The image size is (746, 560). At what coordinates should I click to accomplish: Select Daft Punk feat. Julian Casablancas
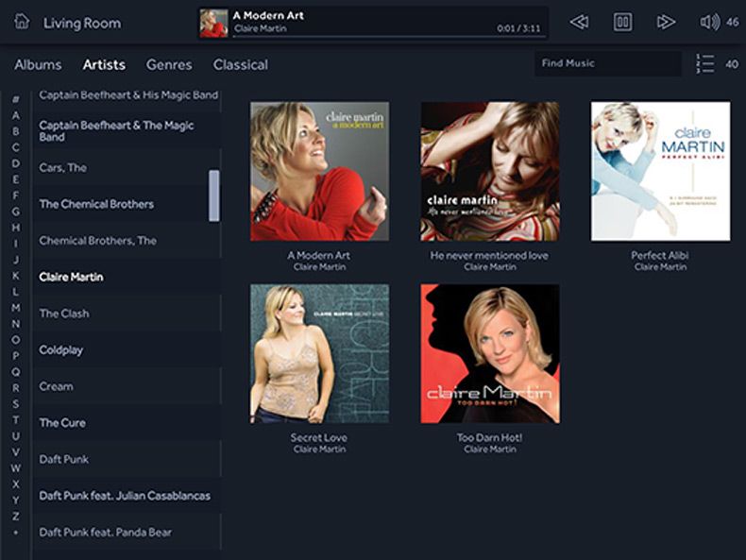coord(127,496)
